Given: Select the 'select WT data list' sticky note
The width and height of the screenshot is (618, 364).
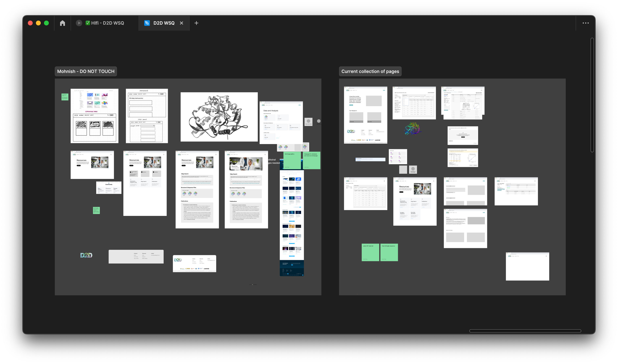Looking at the screenshot, I should pyautogui.click(x=370, y=252).
